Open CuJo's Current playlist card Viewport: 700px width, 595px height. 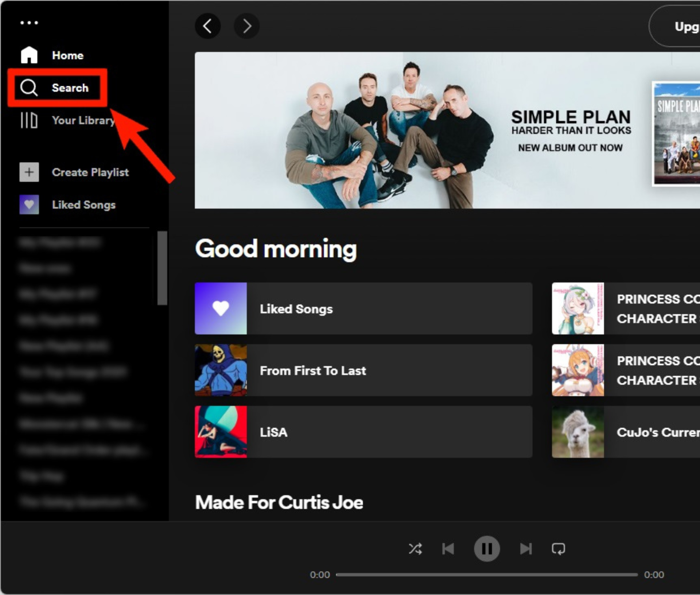tap(626, 432)
